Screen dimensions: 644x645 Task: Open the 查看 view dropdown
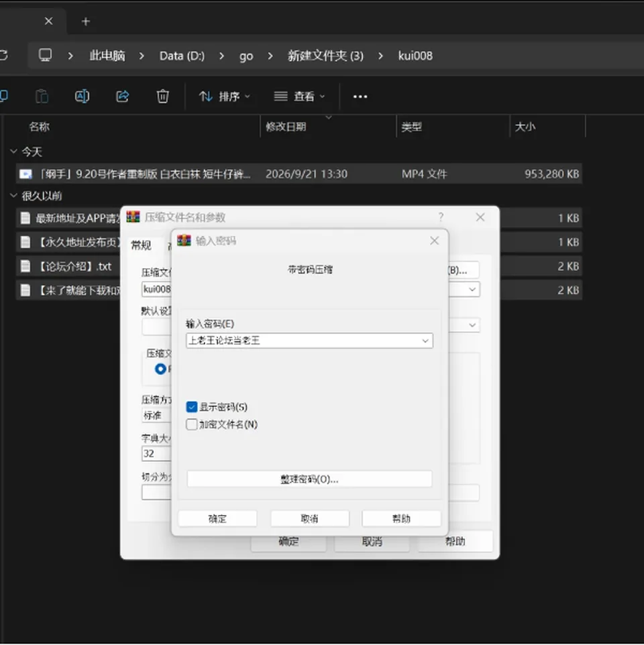coord(300,97)
